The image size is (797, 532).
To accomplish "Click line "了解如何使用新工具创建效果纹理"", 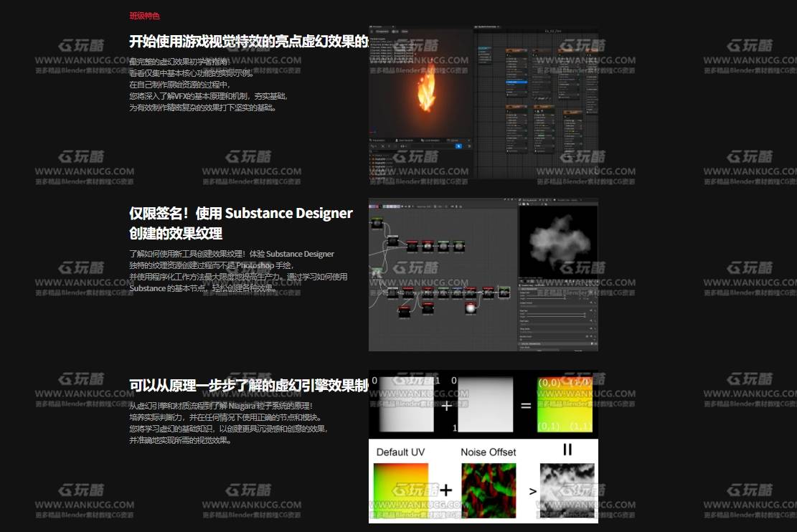I will [187, 254].
